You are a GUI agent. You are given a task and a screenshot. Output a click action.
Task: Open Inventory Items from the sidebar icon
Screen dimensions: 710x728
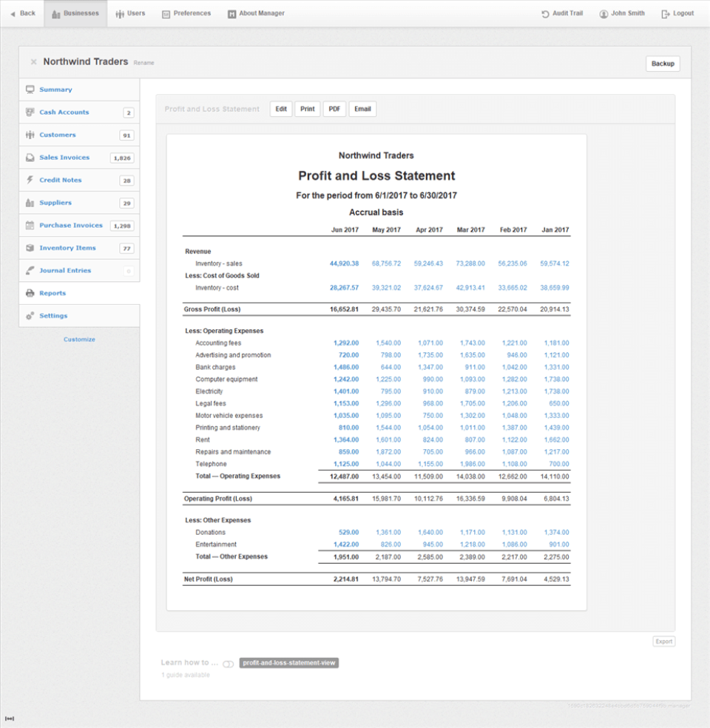tap(29, 247)
